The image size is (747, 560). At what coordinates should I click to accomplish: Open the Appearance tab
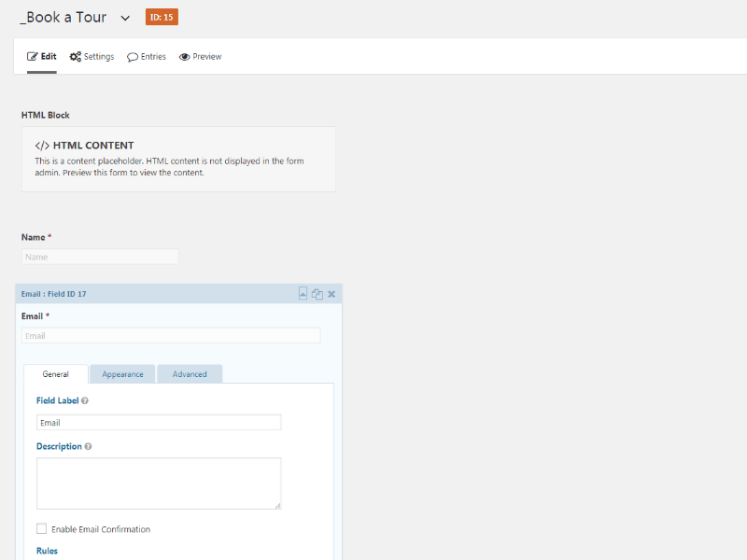coord(122,374)
